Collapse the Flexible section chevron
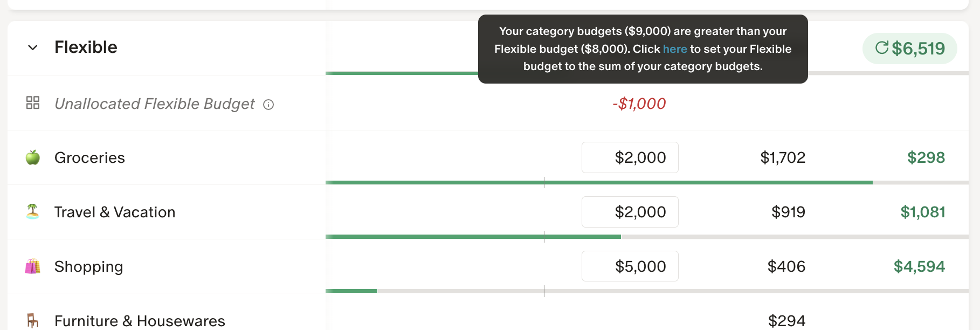980x330 pixels. [x=33, y=47]
